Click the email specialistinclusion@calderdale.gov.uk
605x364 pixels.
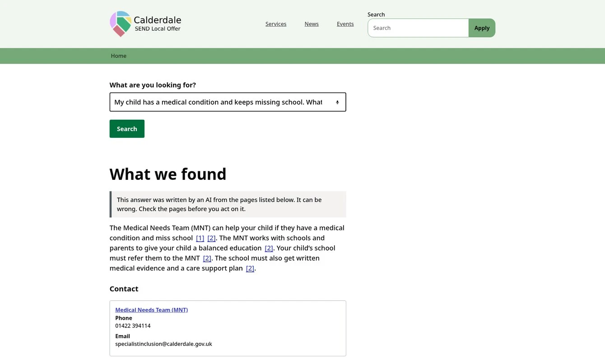click(x=163, y=344)
